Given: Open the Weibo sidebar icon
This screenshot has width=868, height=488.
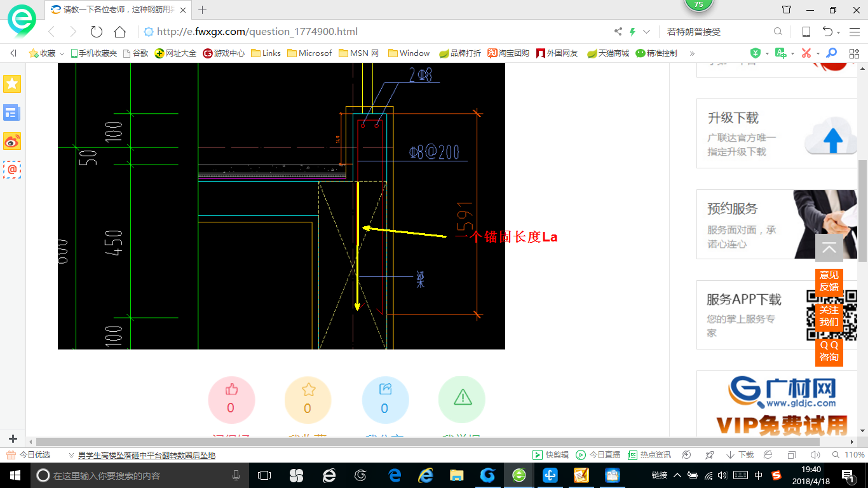Looking at the screenshot, I should 12,141.
